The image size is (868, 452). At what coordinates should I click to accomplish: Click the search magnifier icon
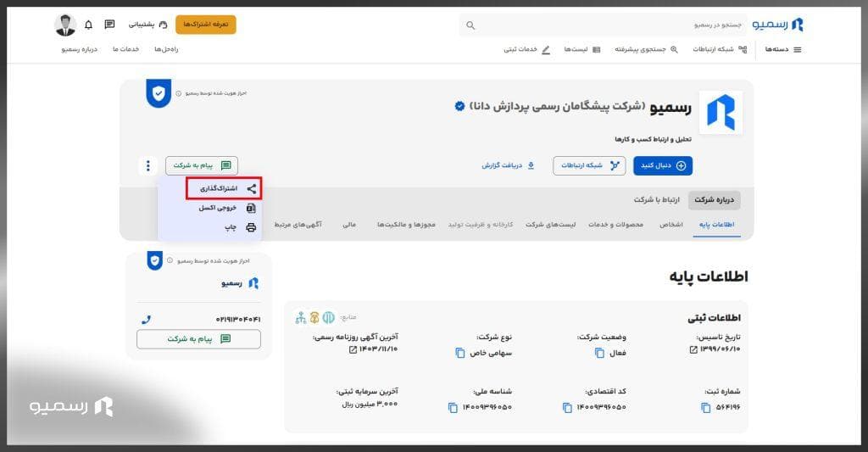click(470, 25)
